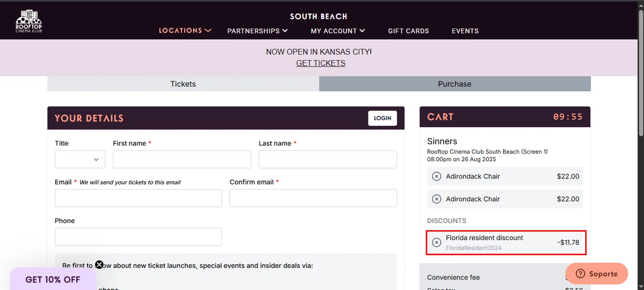Expand the Locations menu
The height and width of the screenshot is (290, 644).
pyautogui.click(x=185, y=31)
